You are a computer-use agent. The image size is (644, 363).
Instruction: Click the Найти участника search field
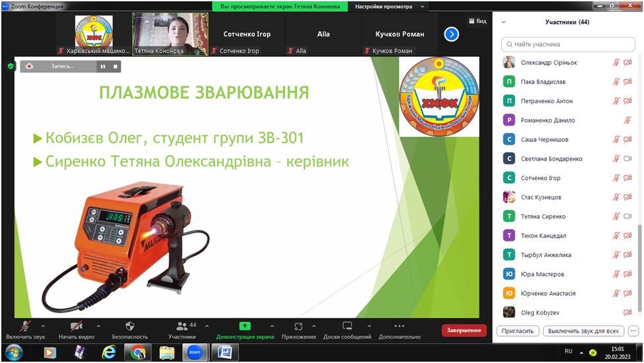[x=568, y=44]
